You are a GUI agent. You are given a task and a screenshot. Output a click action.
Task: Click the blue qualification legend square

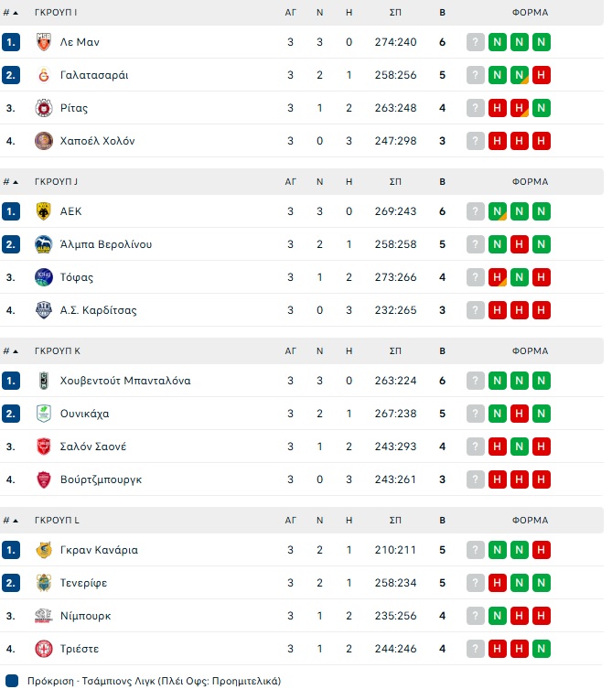tap(12, 681)
